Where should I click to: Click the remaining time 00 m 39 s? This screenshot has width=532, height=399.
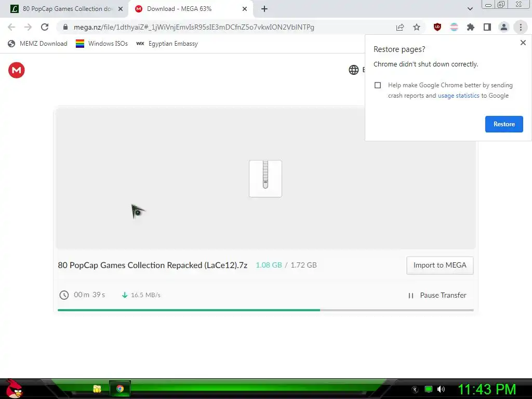[x=89, y=295]
